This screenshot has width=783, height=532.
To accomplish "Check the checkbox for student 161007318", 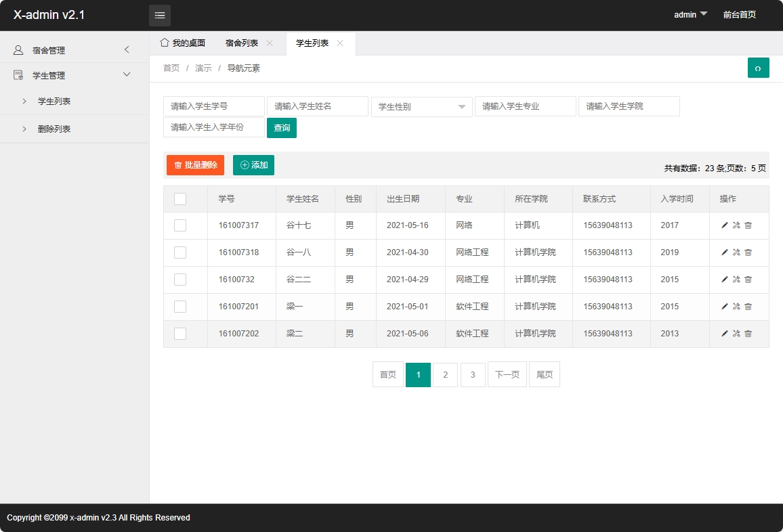I will click(x=179, y=252).
